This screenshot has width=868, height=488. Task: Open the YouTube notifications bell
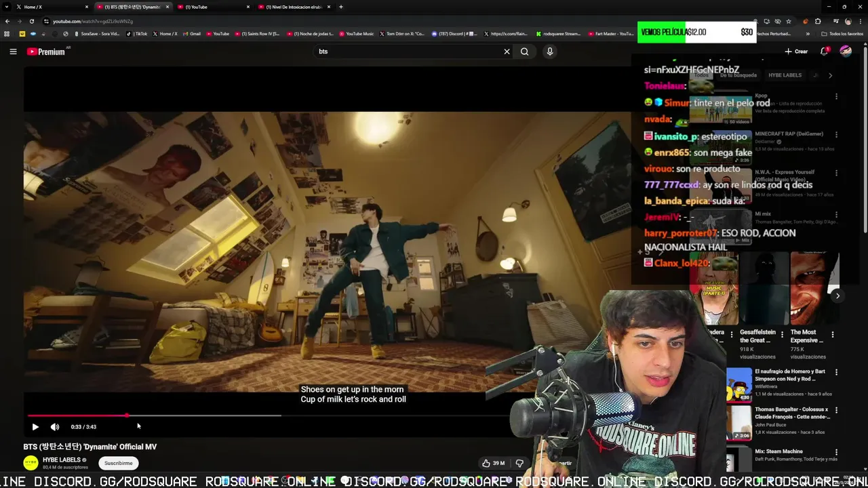tap(825, 52)
